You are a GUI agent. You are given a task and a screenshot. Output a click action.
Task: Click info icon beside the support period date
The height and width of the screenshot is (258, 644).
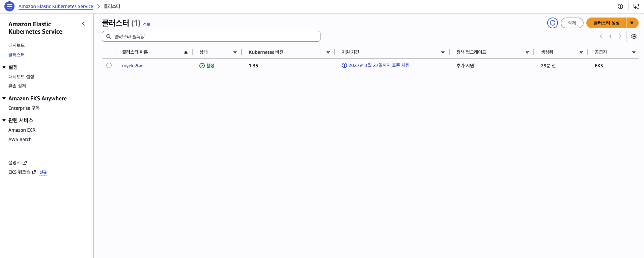pos(344,66)
